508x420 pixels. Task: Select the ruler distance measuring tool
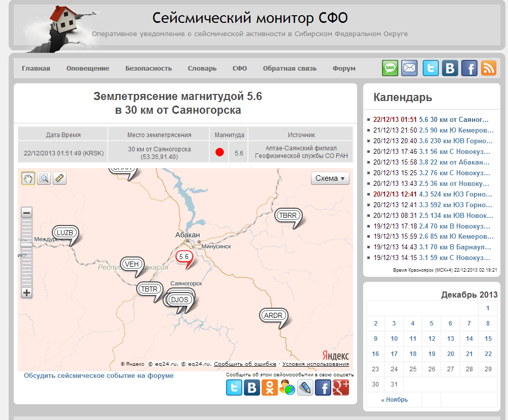[60, 178]
